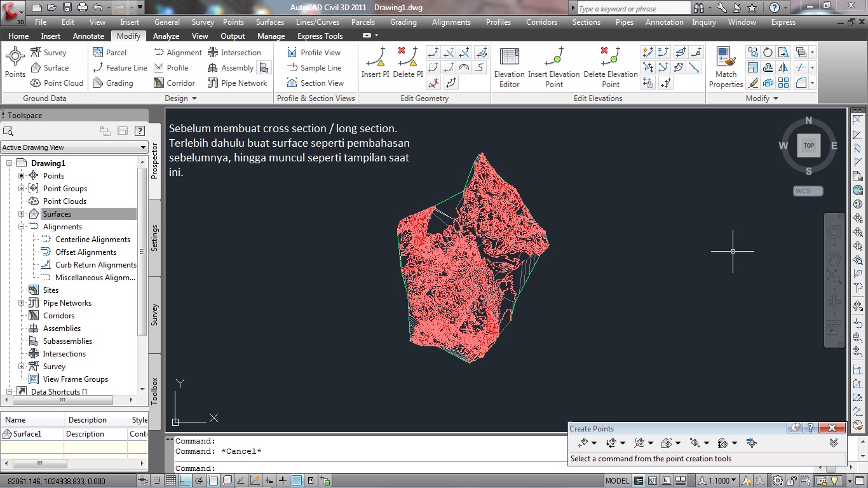The width and height of the screenshot is (868, 488).
Task: Open the Grading tool in Design panel
Action: coord(112,83)
